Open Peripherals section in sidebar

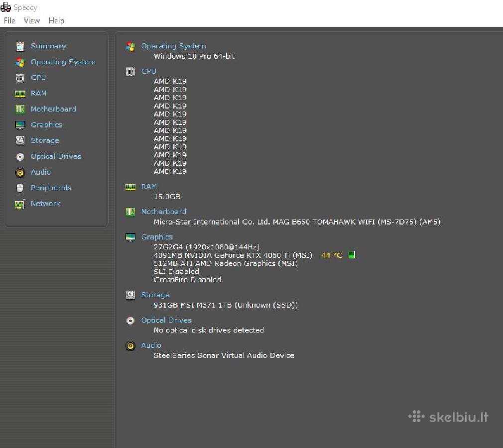point(51,188)
